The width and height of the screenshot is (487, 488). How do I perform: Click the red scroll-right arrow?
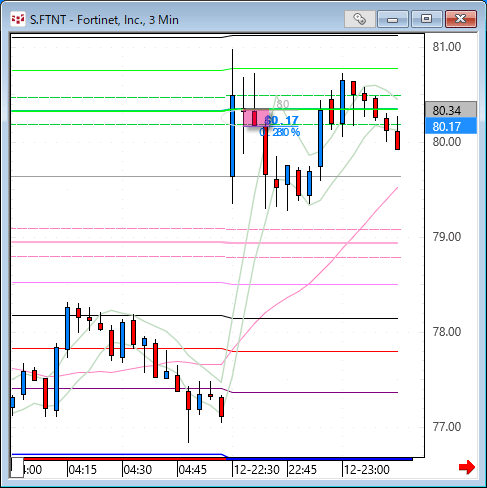tap(467, 467)
